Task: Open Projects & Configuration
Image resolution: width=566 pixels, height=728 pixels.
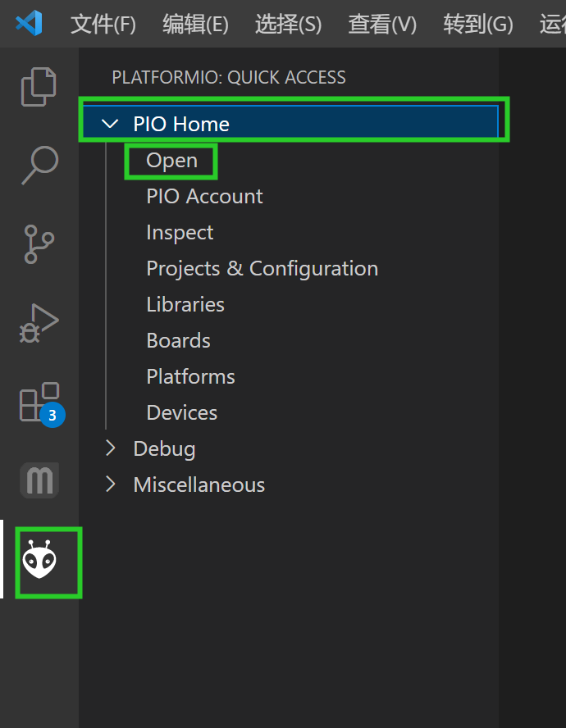Action: pyautogui.click(x=262, y=269)
